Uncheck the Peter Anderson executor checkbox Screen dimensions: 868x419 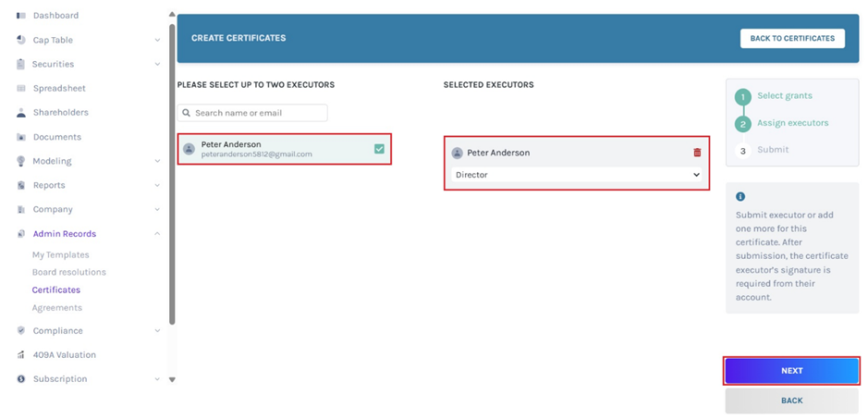point(379,148)
